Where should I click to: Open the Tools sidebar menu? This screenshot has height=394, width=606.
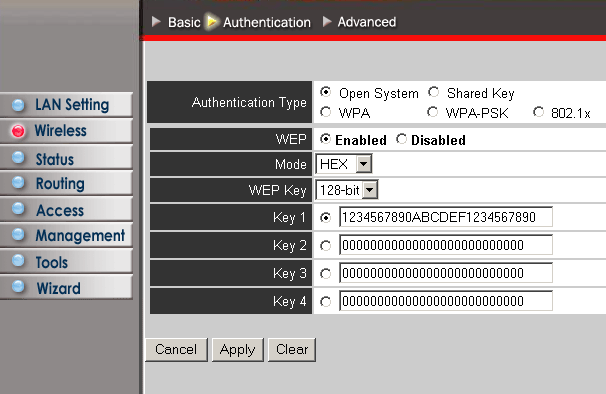[66, 261]
